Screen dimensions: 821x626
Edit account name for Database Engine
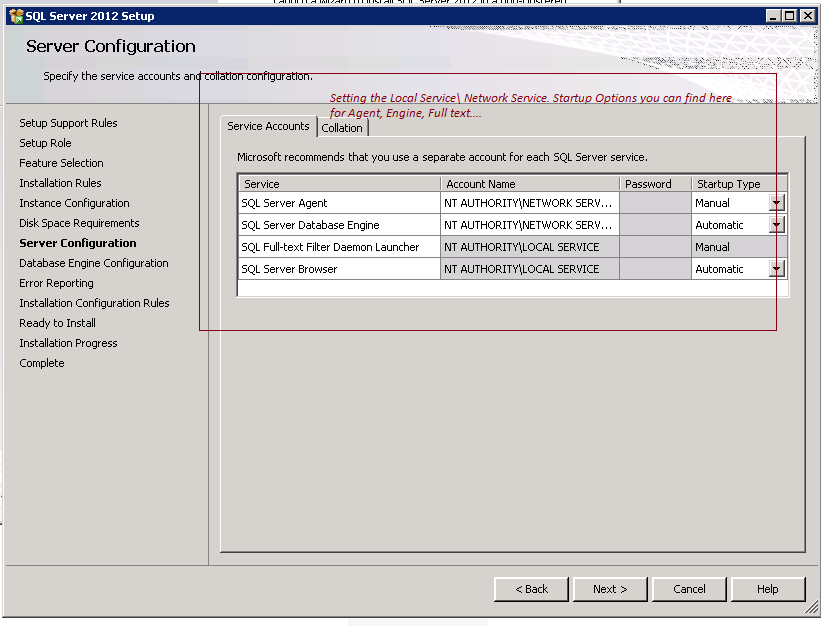point(530,225)
